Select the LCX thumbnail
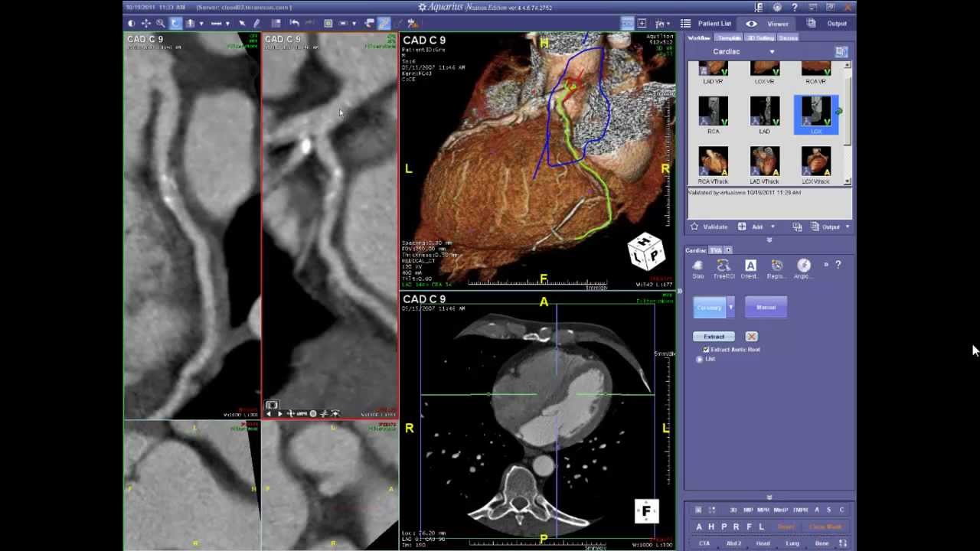 point(816,115)
